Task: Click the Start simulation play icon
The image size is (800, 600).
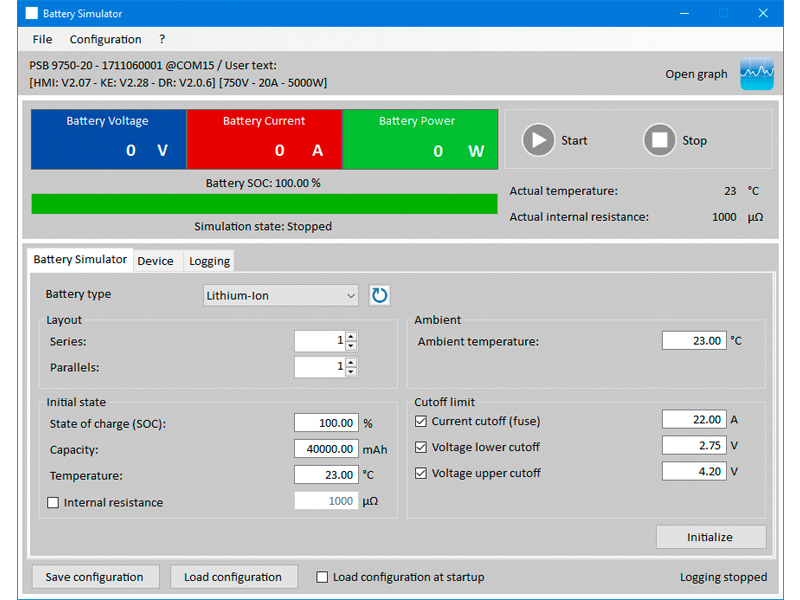Action: [538, 140]
